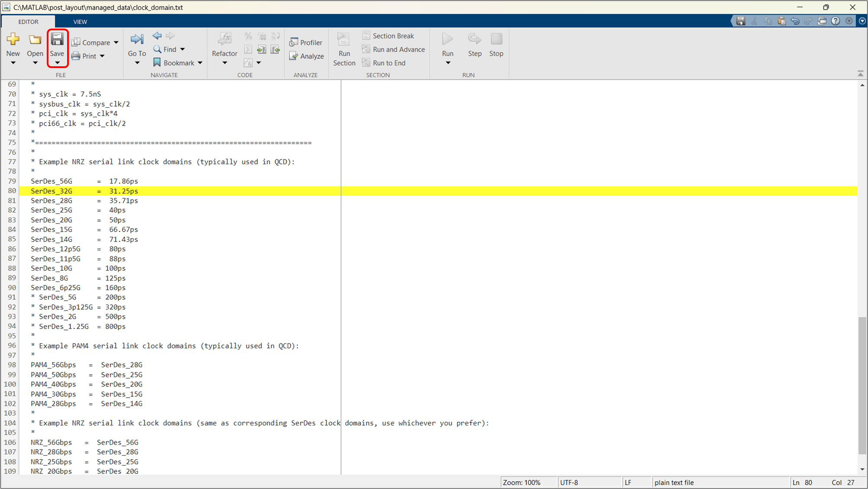Open the Bookmark dropdown arrow

click(x=200, y=63)
